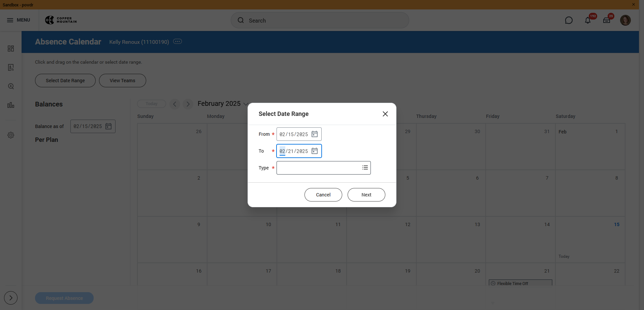Click the Request Absence button
644x310 pixels.
[x=64, y=298]
